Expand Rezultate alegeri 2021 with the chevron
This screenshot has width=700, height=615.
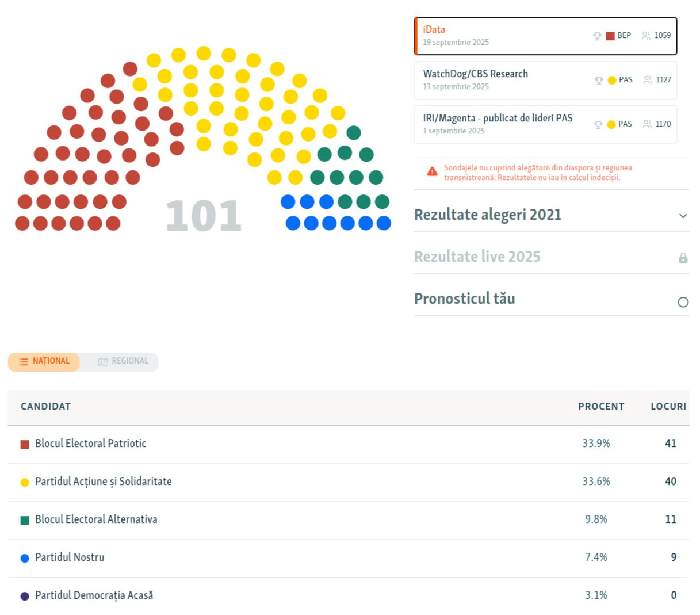coord(683,216)
